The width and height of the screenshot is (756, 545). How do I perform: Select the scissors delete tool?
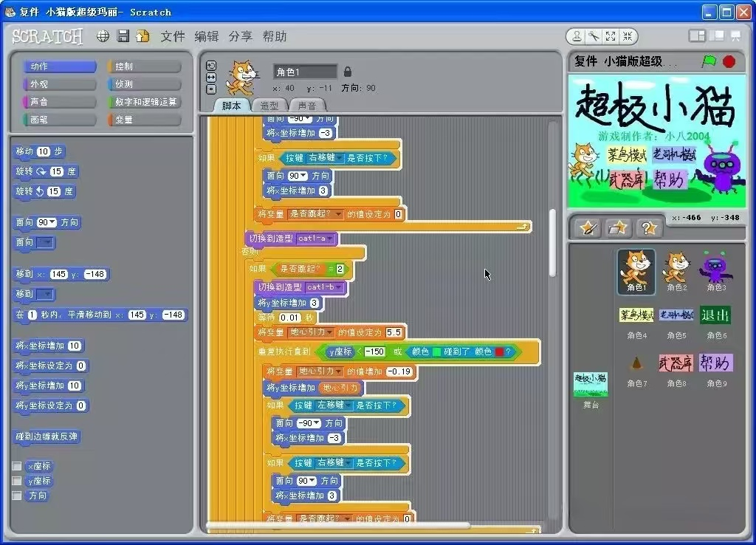[x=594, y=36]
